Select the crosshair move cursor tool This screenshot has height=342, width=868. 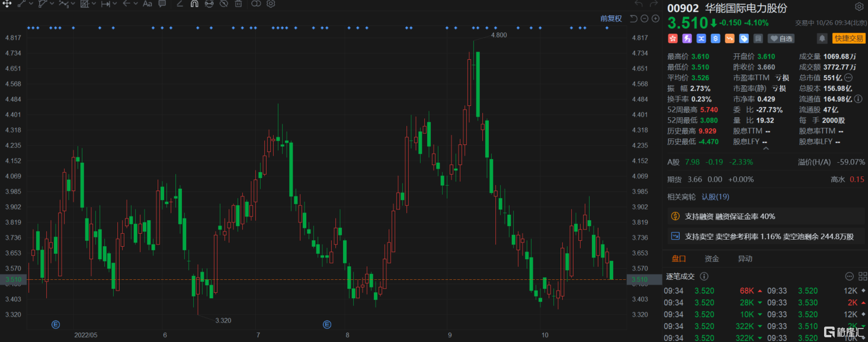pos(7,4)
